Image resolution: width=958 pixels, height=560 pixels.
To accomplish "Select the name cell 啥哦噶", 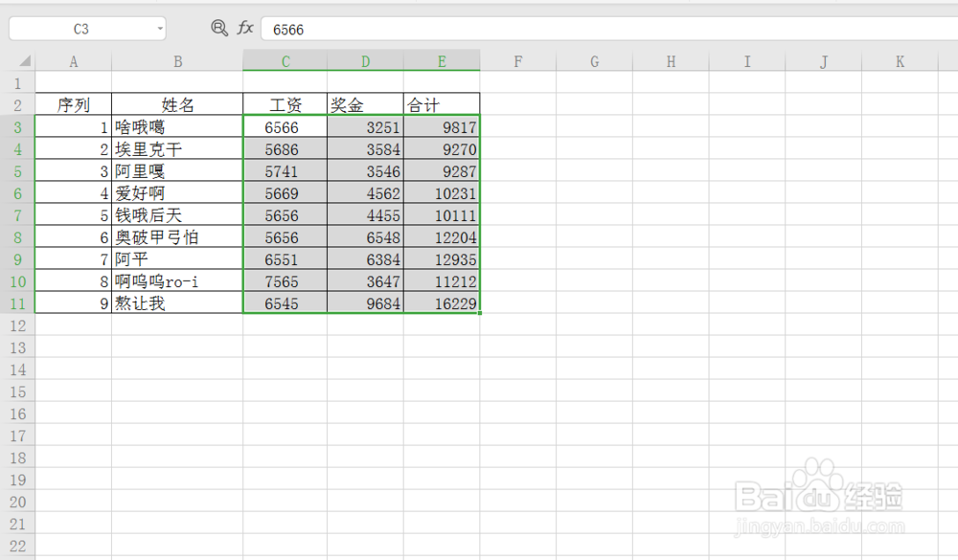I will tap(177, 127).
